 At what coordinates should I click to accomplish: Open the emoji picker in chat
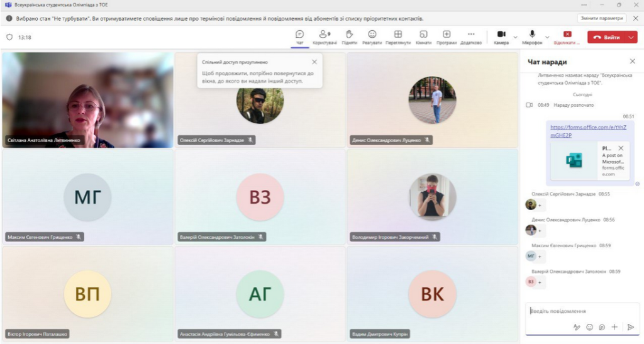589,327
